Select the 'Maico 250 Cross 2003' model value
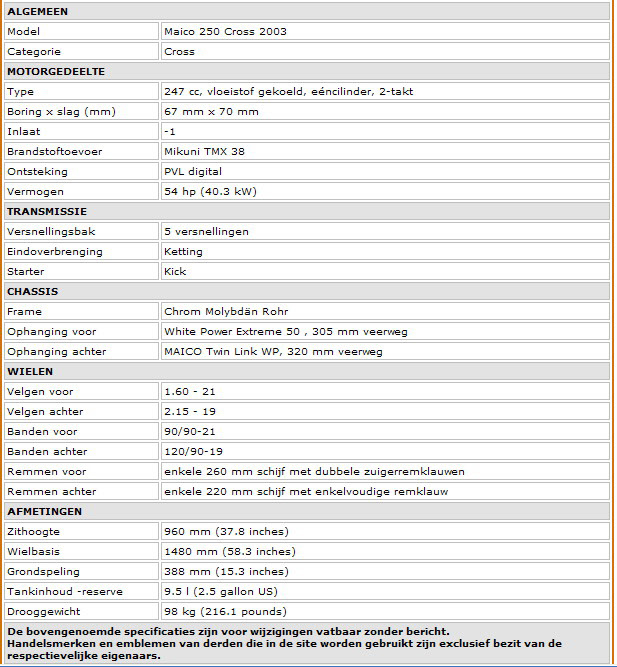Image resolution: width=617 pixels, height=667 pixels. pos(225,31)
